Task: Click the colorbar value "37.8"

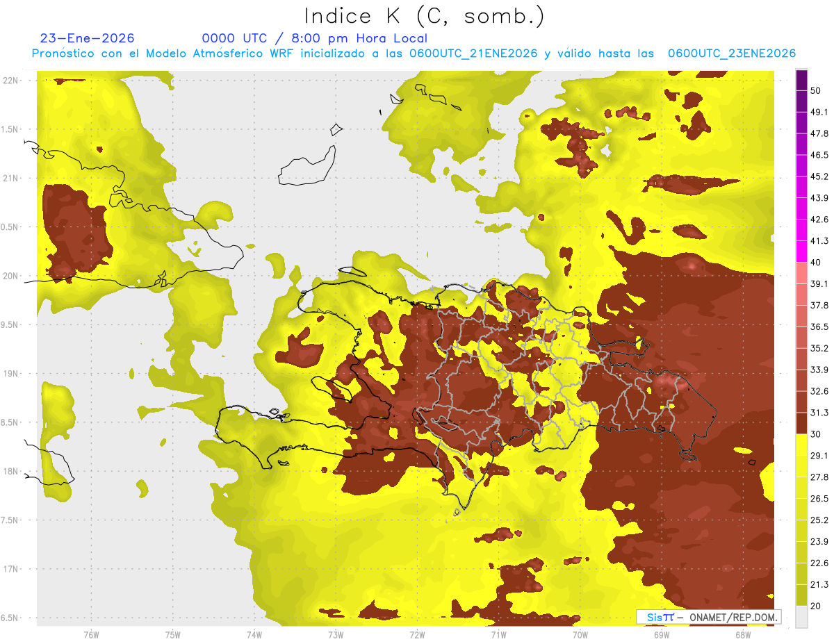Action: [x=819, y=306]
